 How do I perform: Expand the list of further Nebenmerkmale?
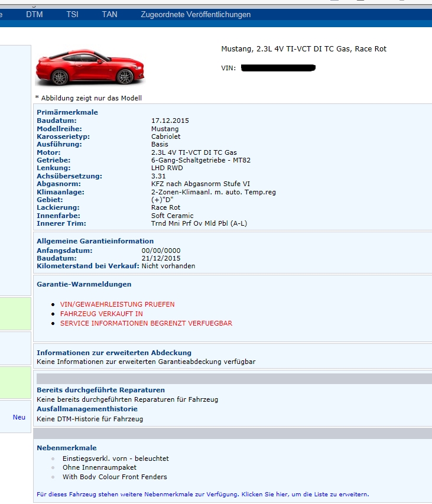click(203, 495)
